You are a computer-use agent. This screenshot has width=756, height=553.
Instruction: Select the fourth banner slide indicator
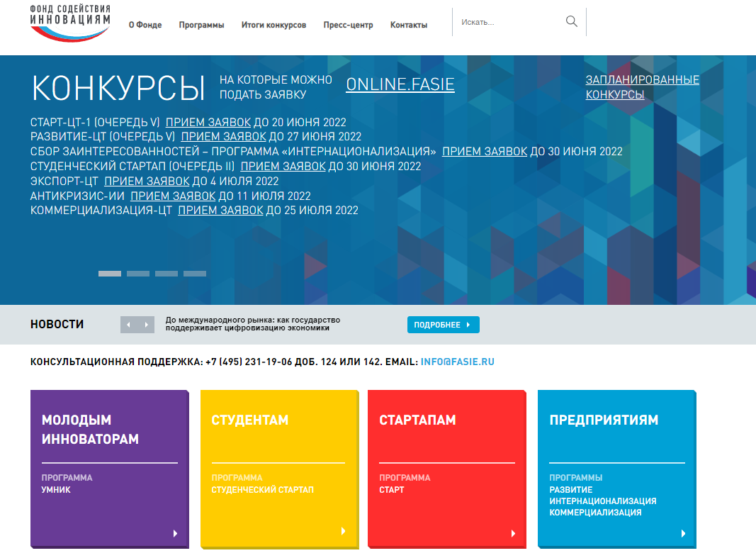pos(195,274)
